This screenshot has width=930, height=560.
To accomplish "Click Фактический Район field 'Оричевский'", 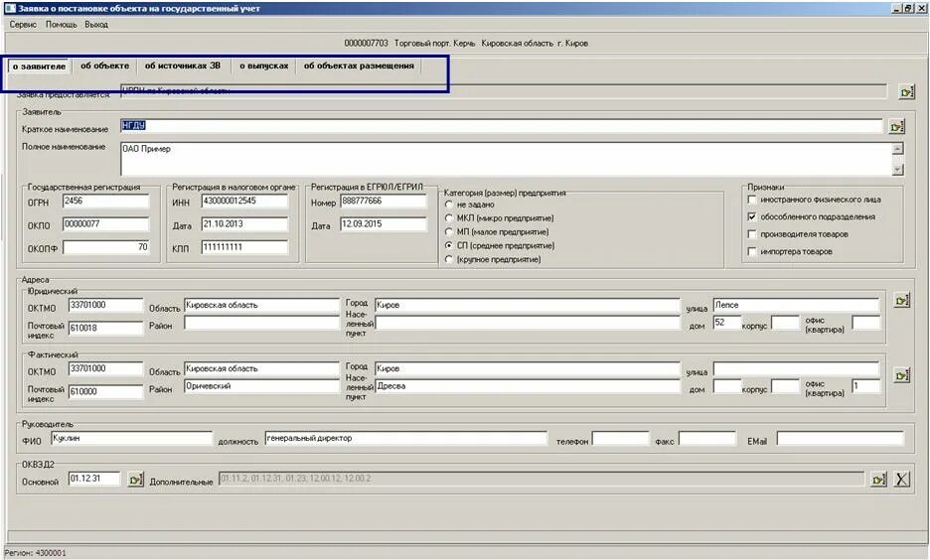I will (x=261, y=386).
